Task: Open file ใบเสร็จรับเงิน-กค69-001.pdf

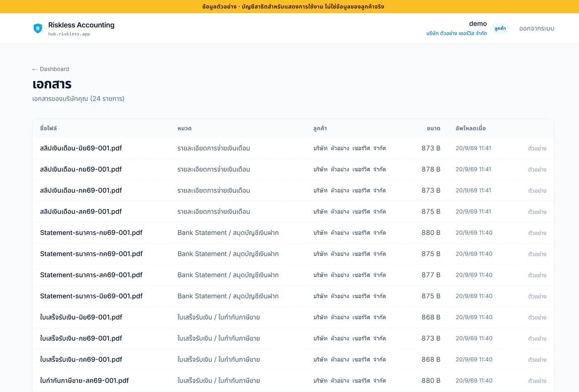Action: click(81, 359)
